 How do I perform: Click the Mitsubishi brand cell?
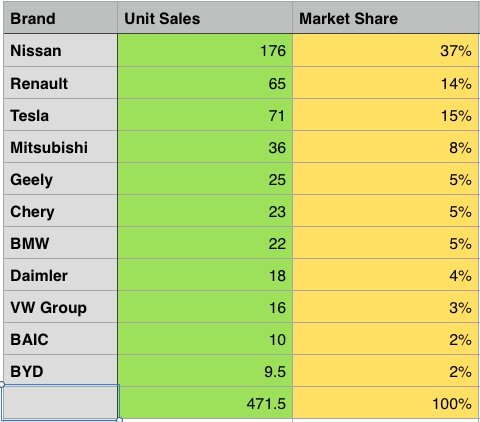click(x=60, y=147)
